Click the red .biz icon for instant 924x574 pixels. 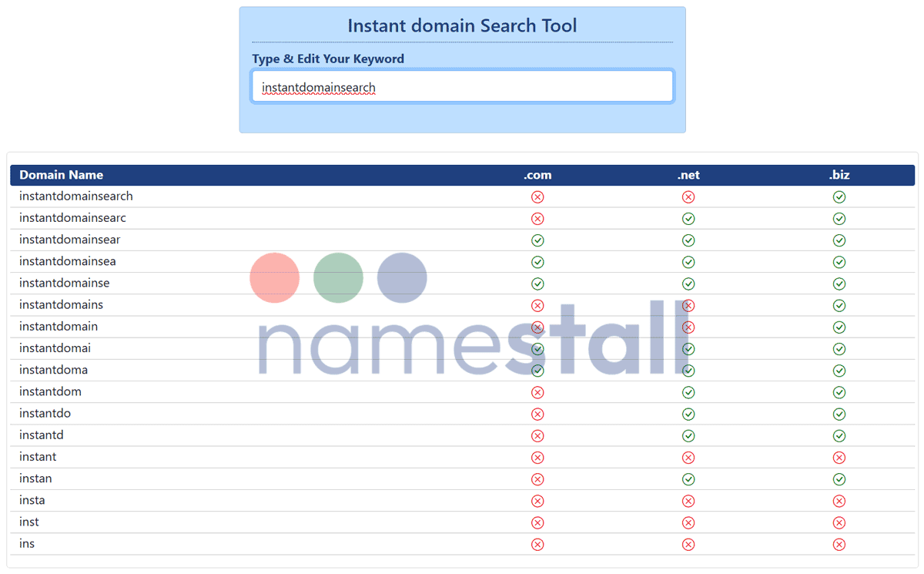[839, 457]
